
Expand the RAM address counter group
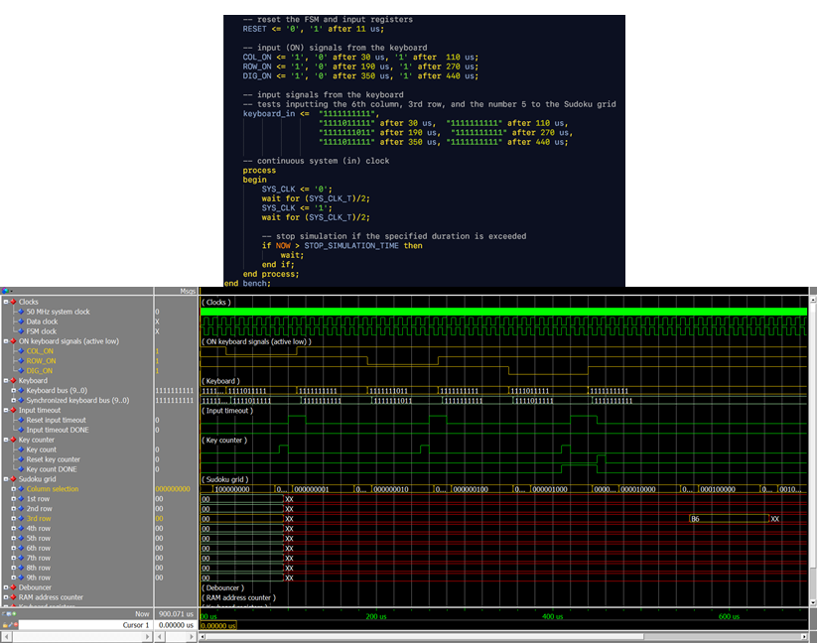coord(6,597)
